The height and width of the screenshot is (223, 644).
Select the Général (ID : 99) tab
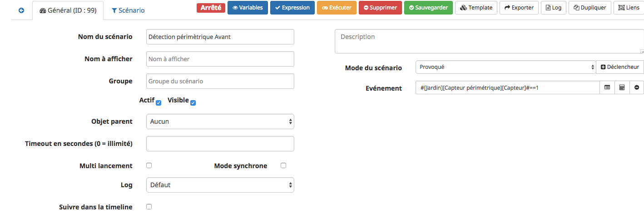pyautogui.click(x=68, y=10)
